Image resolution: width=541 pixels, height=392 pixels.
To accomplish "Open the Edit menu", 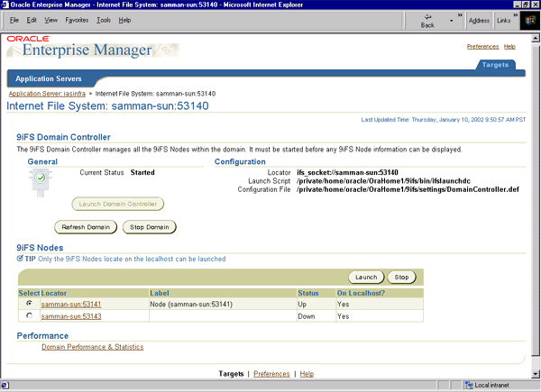I will [32, 20].
